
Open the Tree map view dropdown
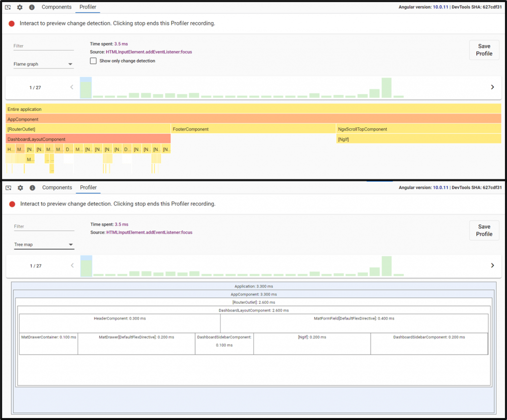[x=43, y=244]
